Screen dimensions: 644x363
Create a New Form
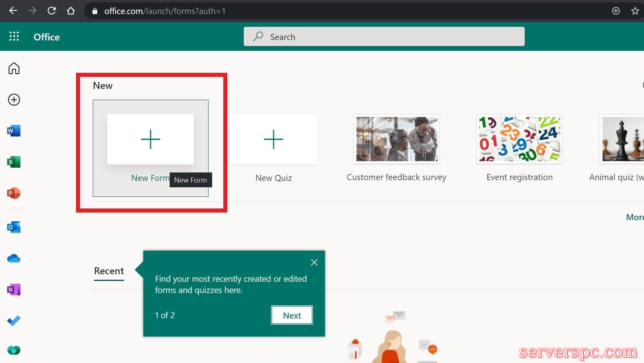[150, 140]
